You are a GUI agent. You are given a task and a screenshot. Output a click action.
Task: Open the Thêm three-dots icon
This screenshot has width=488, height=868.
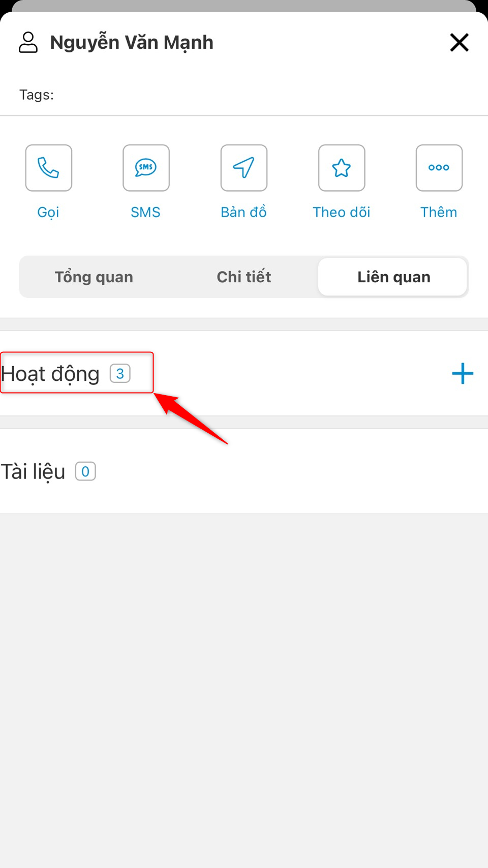point(439,168)
